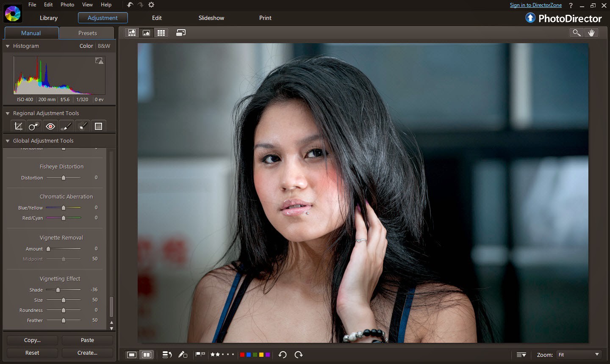Set rating to five stars

(x=233, y=354)
